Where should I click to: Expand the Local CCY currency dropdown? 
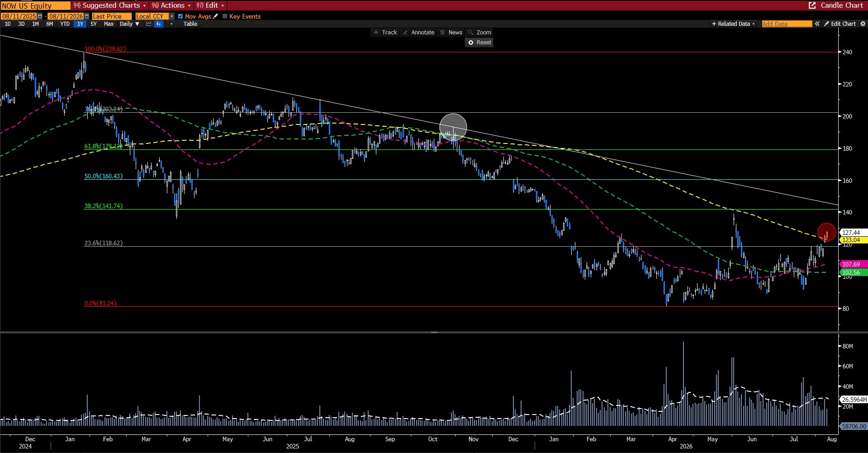[x=172, y=16]
